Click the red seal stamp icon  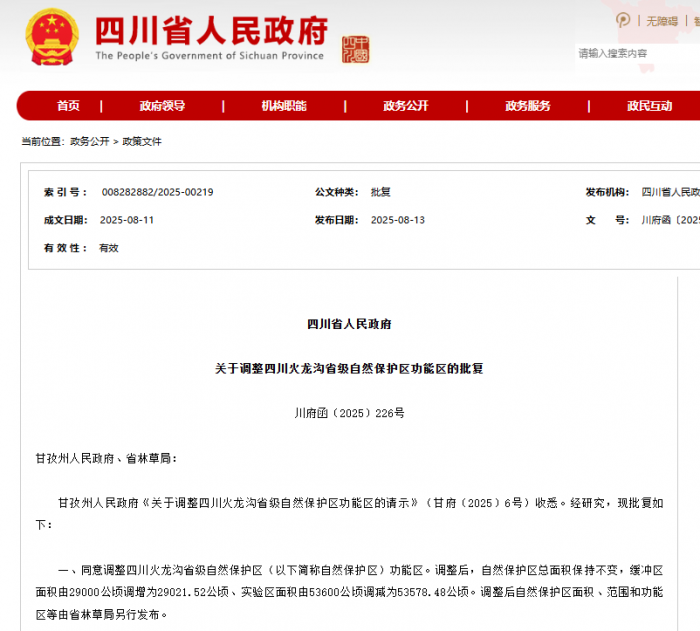pos(355,50)
